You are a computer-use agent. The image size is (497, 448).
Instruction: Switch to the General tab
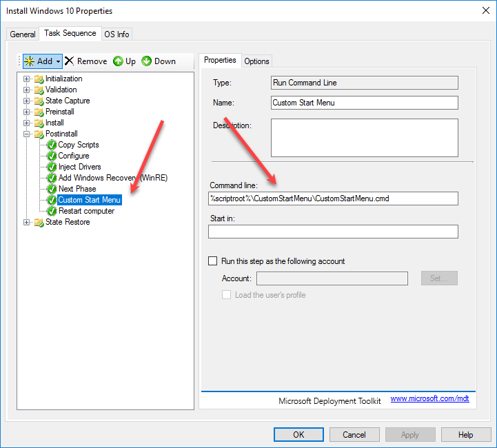pyautogui.click(x=23, y=34)
